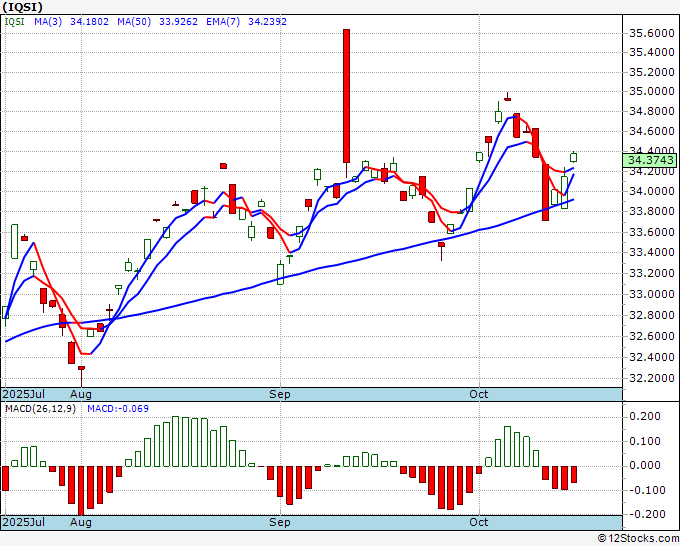Click the last red MACD histogram bar
The width and height of the screenshot is (680, 546).
click(x=574, y=474)
